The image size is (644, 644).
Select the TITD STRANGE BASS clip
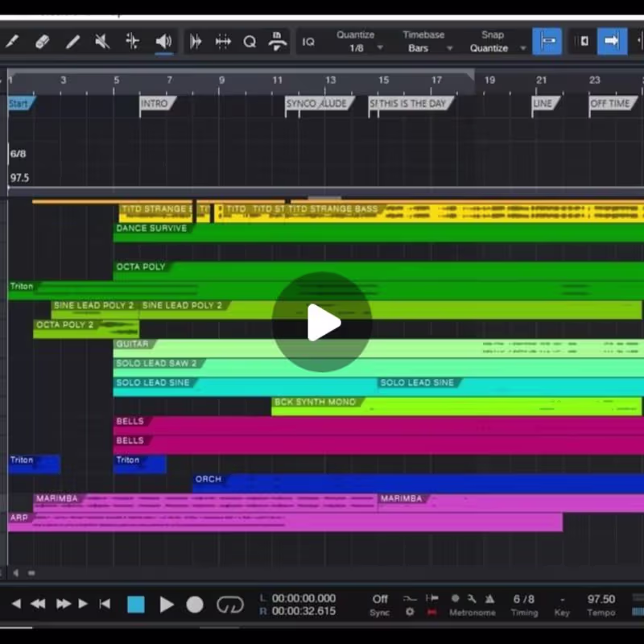[x=464, y=213]
